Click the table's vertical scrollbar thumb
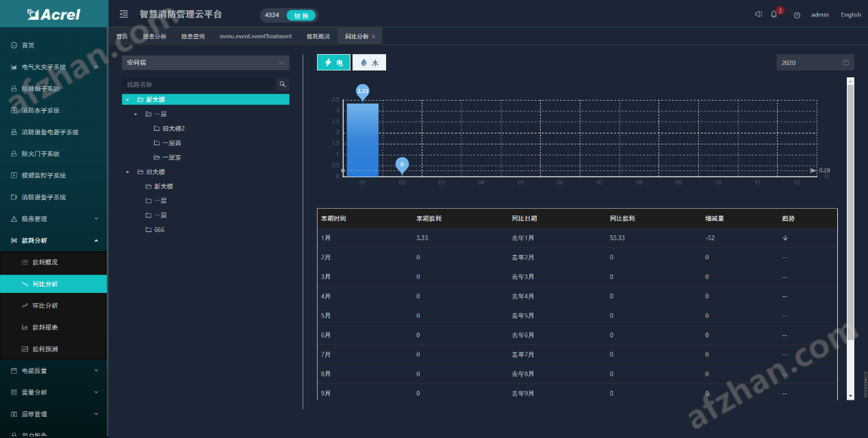Screen dimensions: 868x438 point(851,212)
